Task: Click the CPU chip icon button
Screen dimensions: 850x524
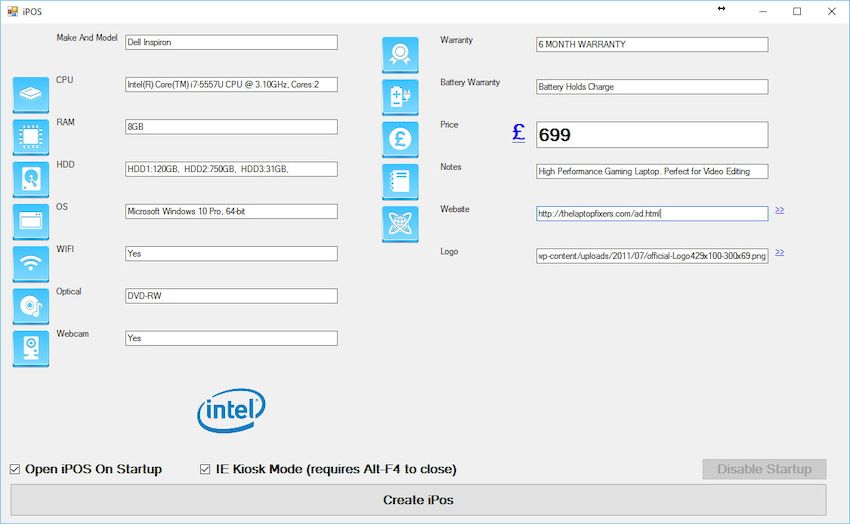Action: pos(31,137)
